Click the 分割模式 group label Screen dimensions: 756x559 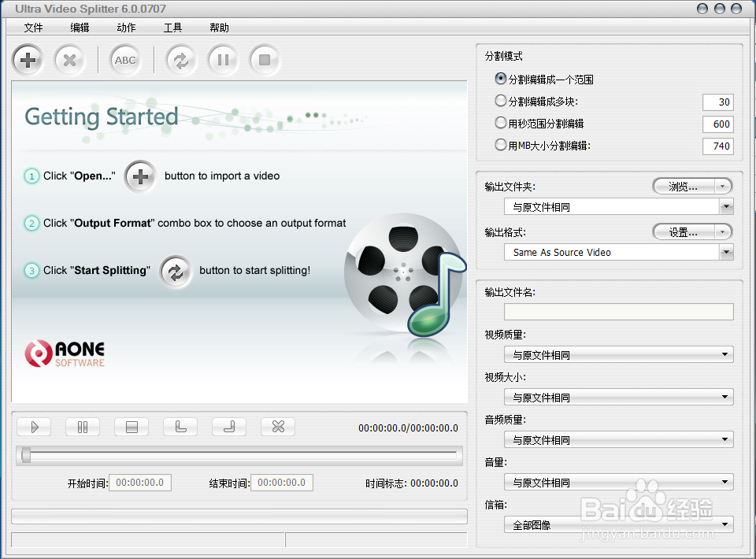(x=503, y=56)
